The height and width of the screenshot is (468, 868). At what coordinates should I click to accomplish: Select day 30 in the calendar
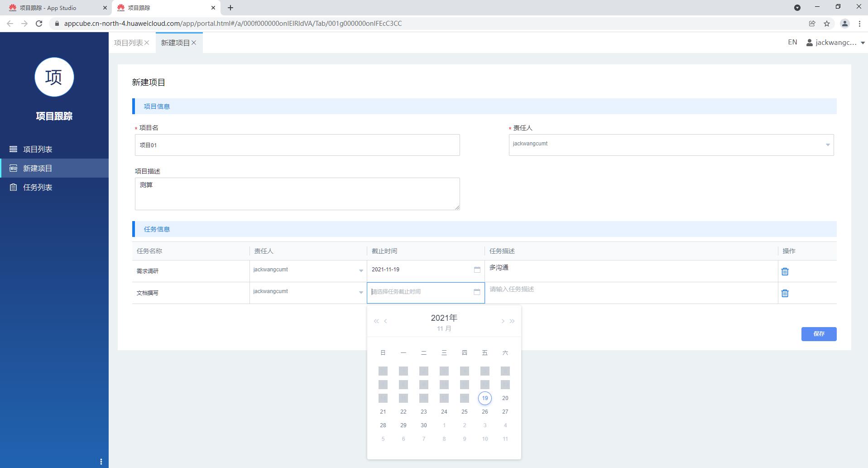pos(423,425)
